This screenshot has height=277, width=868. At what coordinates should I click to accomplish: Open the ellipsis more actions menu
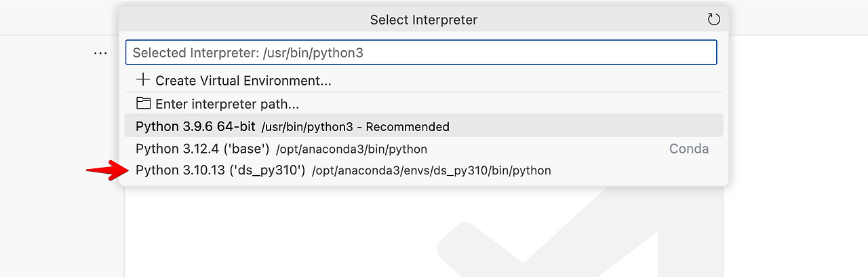coord(100,52)
